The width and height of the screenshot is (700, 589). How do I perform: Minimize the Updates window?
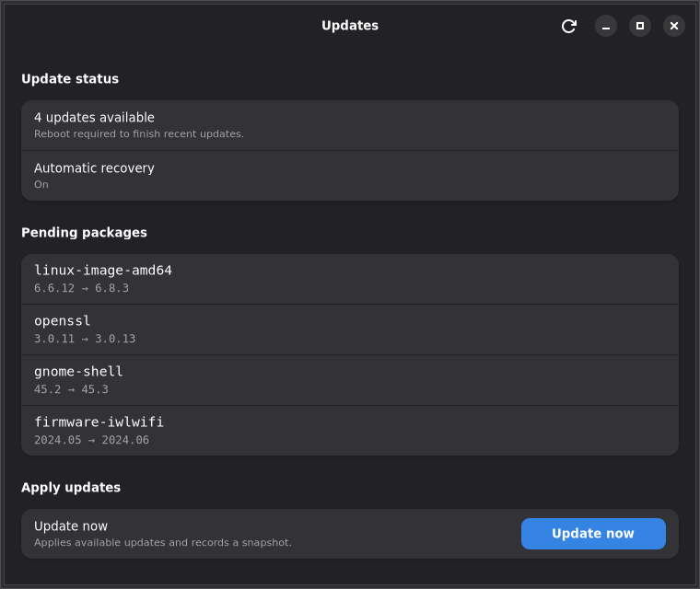tap(606, 26)
